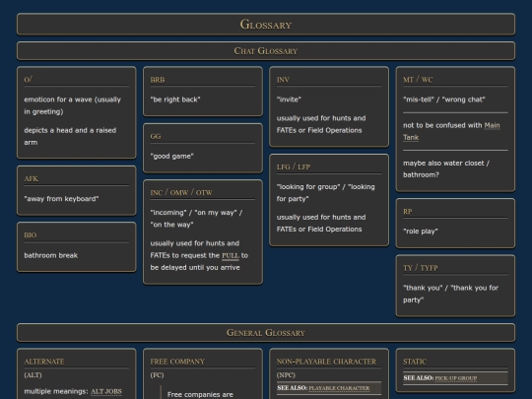This screenshot has width=532, height=399.
Task: Click the "away from keyboard" definition
Action: coord(61,199)
